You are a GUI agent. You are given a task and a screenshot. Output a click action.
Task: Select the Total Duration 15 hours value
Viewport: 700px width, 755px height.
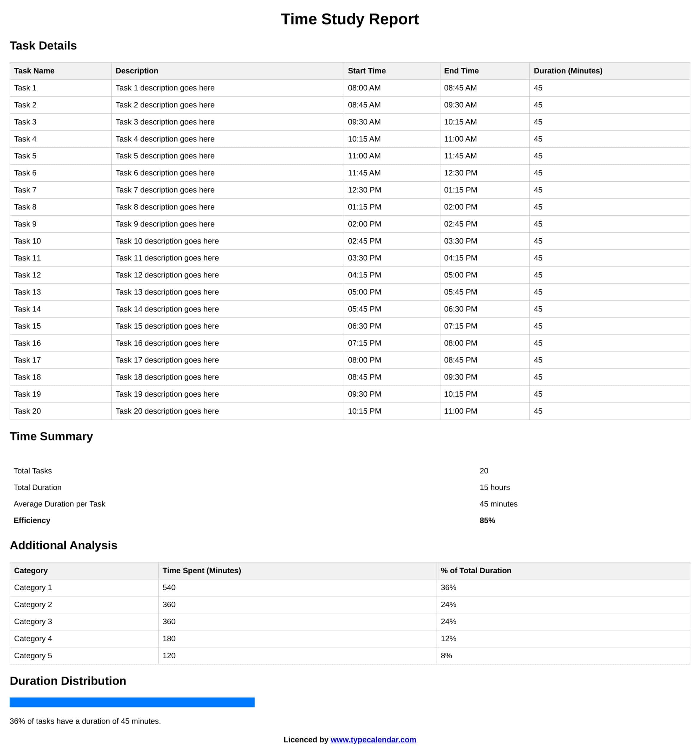(x=494, y=487)
